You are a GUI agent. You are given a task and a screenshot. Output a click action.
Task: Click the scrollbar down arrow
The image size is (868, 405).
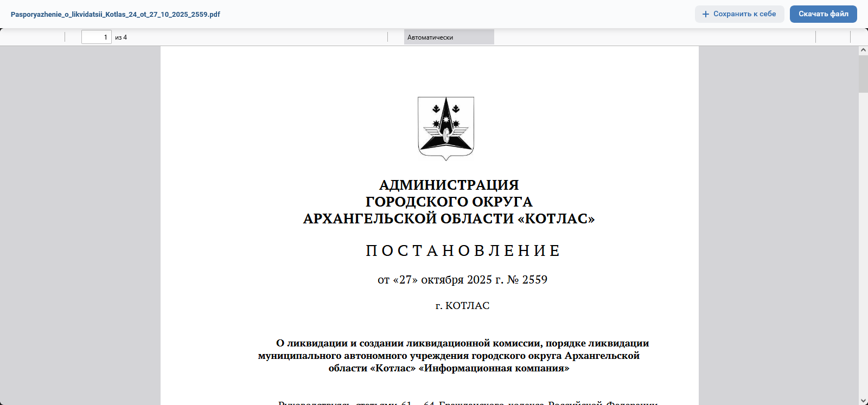[863, 401]
